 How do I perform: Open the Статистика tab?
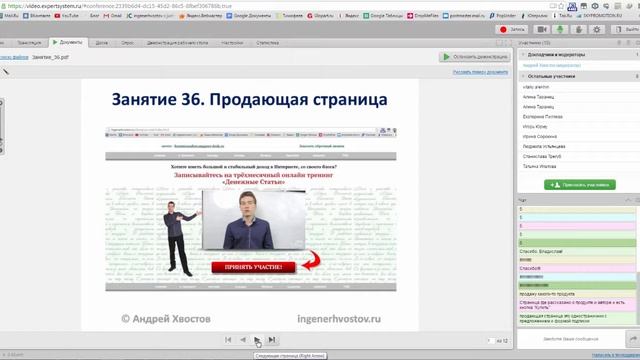point(268,42)
